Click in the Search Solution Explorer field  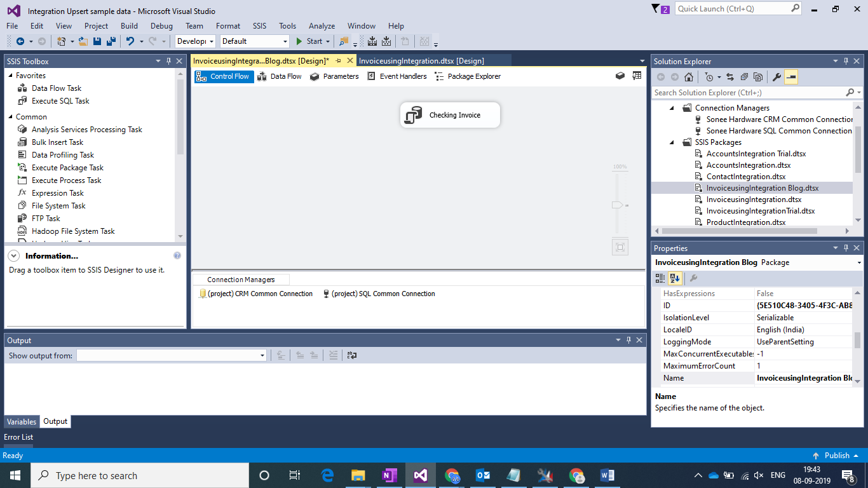[749, 93]
